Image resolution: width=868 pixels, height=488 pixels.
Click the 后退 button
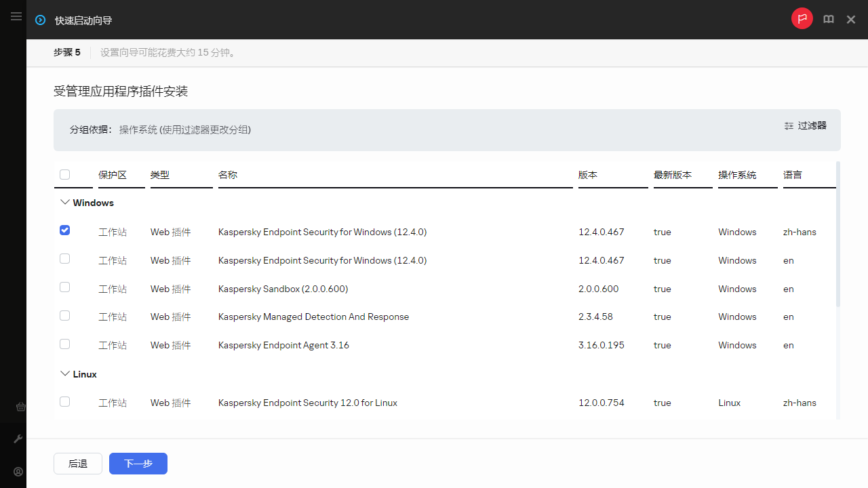78,464
